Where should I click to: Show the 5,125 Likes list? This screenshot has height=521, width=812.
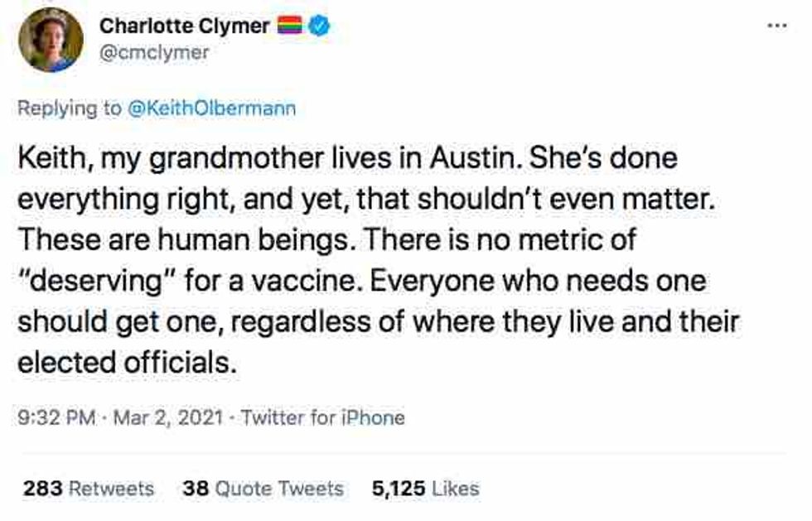[425, 489]
